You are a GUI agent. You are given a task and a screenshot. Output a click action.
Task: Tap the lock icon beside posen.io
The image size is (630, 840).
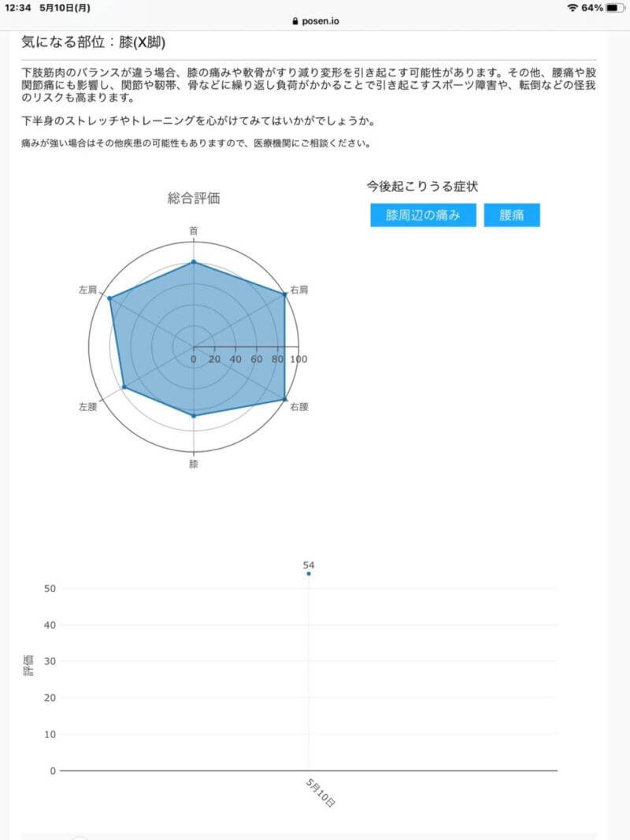point(295,22)
